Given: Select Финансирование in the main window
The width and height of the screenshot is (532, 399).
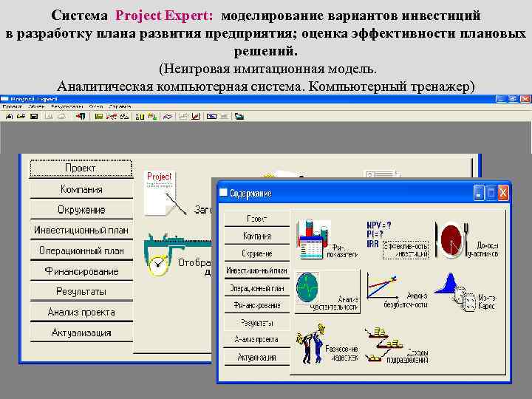Looking at the screenshot, I should [x=81, y=271].
